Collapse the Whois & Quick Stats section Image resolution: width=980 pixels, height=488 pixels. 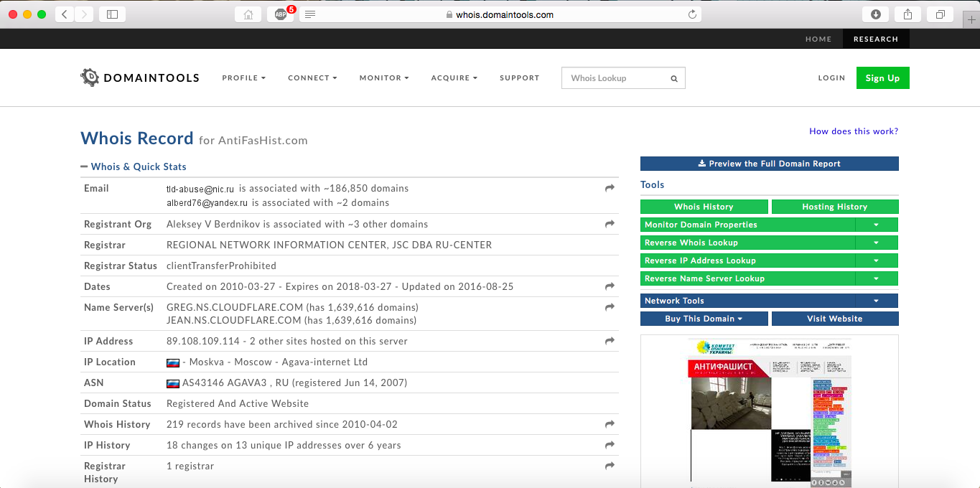134,166
